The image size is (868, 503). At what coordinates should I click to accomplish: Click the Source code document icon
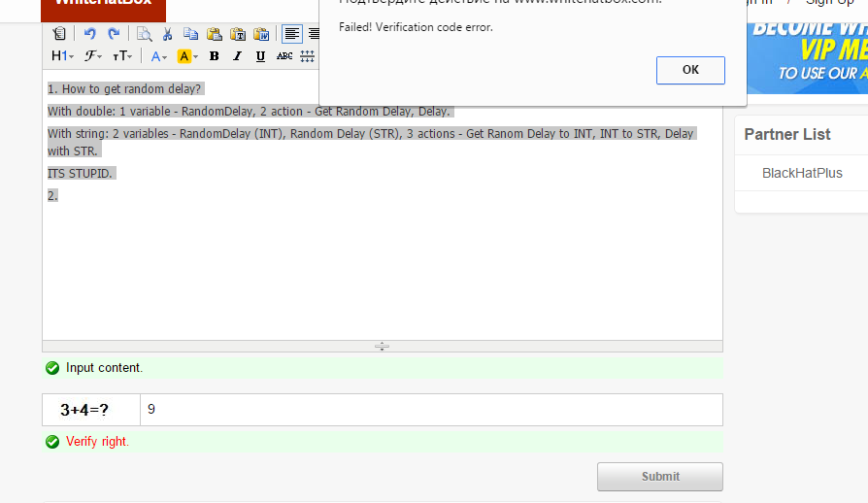coord(60,34)
